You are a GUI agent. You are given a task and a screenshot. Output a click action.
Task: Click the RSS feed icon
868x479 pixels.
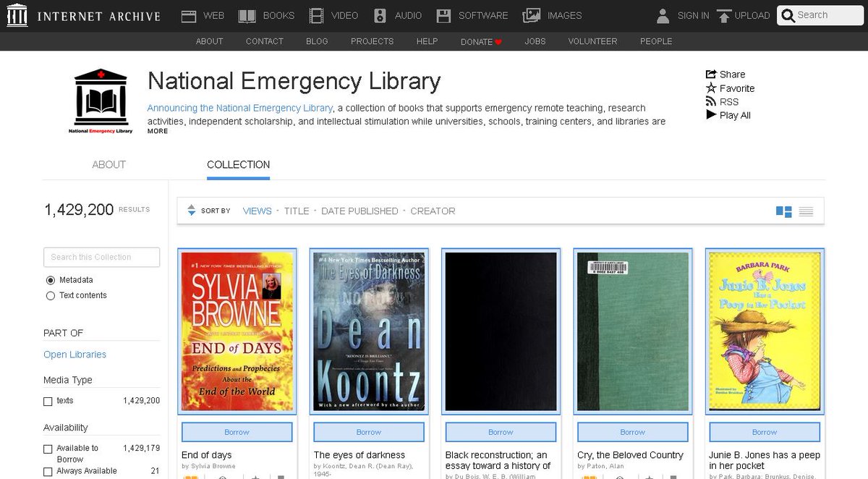pos(711,101)
